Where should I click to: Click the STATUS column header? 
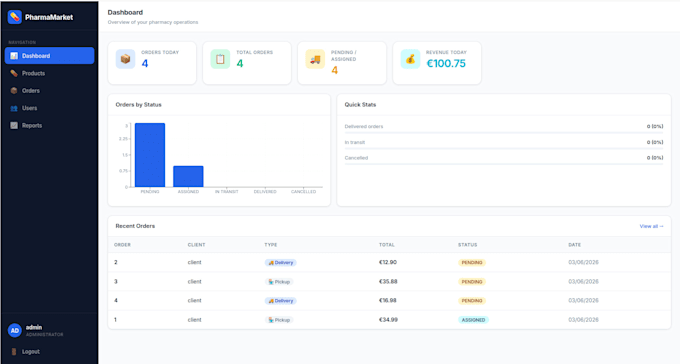[x=468, y=245]
